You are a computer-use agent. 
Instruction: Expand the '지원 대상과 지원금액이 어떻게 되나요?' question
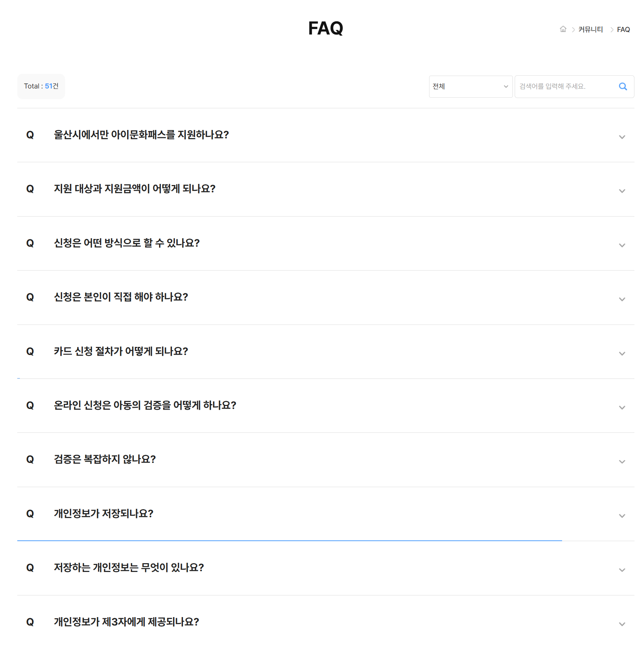(x=622, y=191)
